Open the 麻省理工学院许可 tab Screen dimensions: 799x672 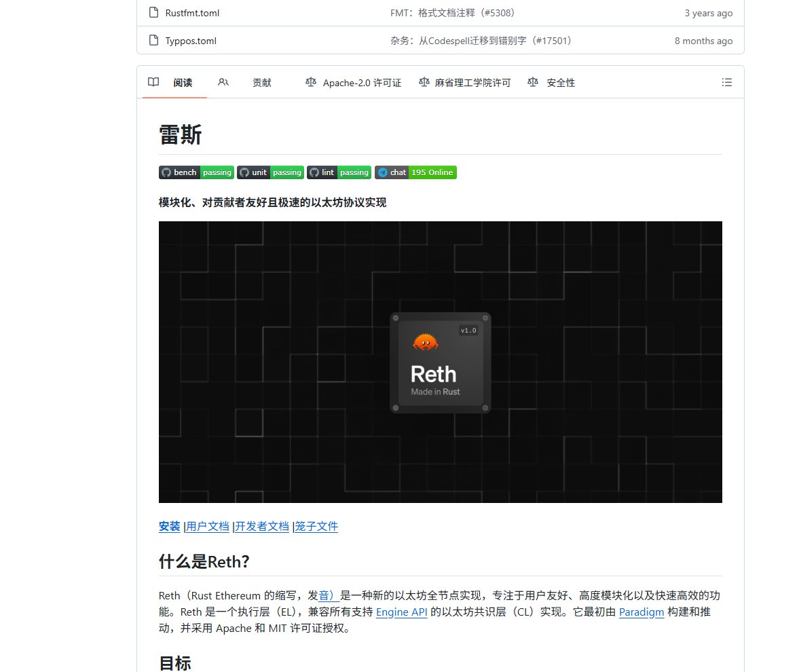point(472,83)
